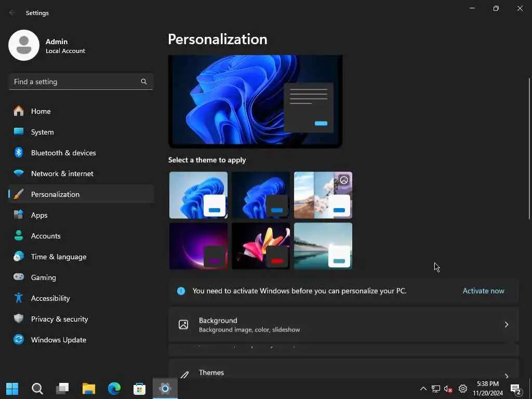Click the Home house icon in sidebar
The image size is (532, 399).
click(19, 111)
